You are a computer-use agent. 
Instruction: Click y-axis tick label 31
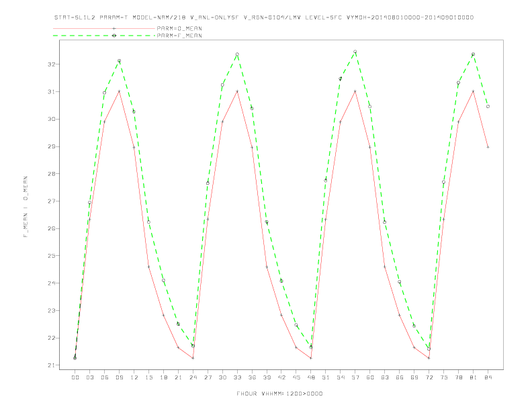pos(52,92)
